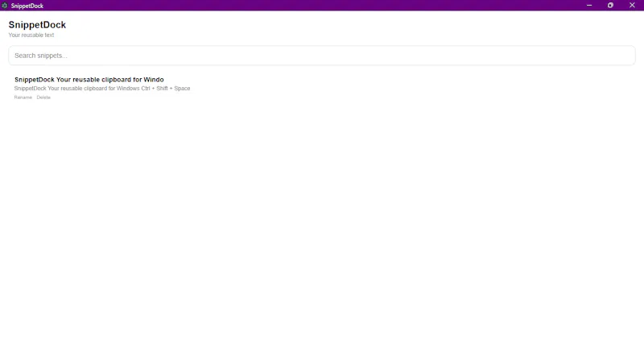Select snippet title 'SnippetDock Your reusable clipboard for Windo'

(x=89, y=79)
